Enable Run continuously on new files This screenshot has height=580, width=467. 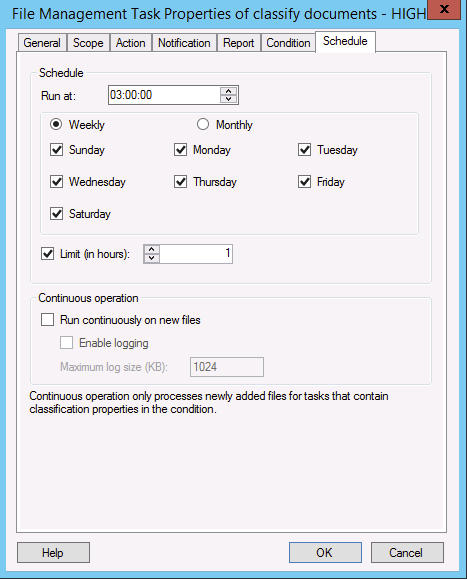point(47,319)
